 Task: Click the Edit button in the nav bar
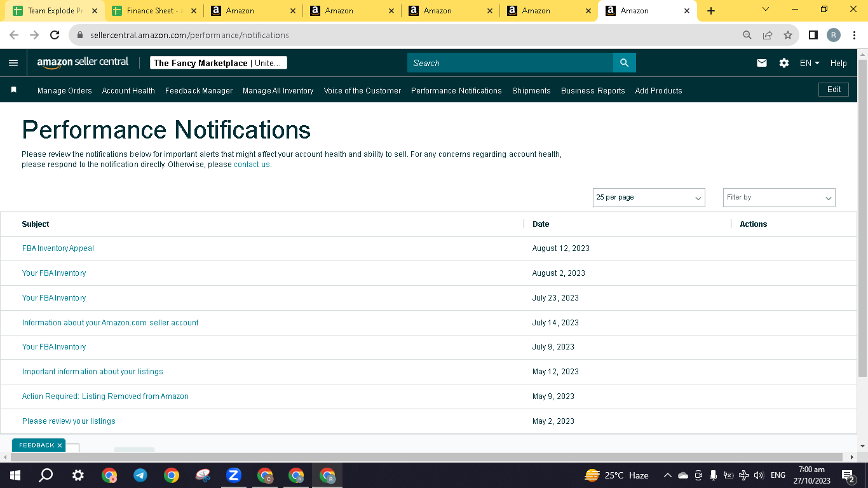[x=834, y=90]
